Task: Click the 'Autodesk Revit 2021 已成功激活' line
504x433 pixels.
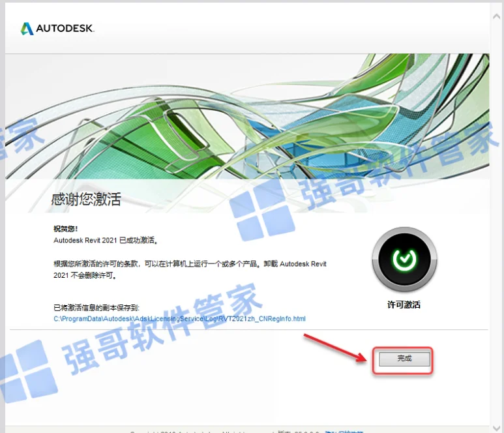Action: [x=106, y=240]
